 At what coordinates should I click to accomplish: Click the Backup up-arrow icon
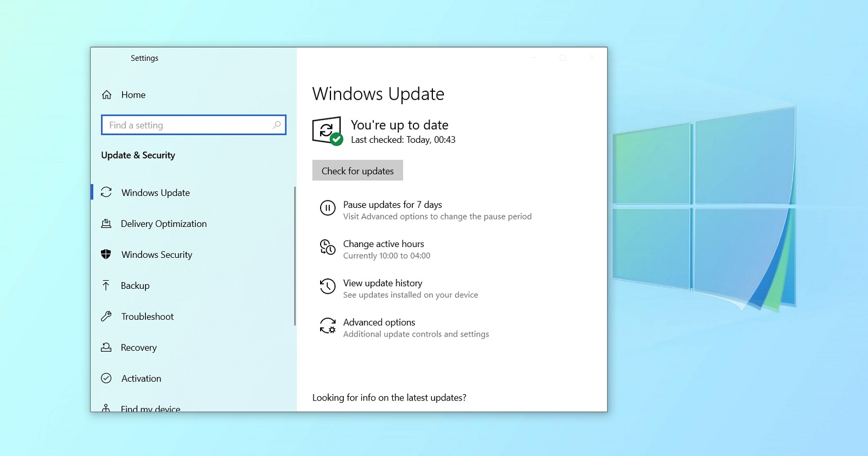[x=106, y=285]
